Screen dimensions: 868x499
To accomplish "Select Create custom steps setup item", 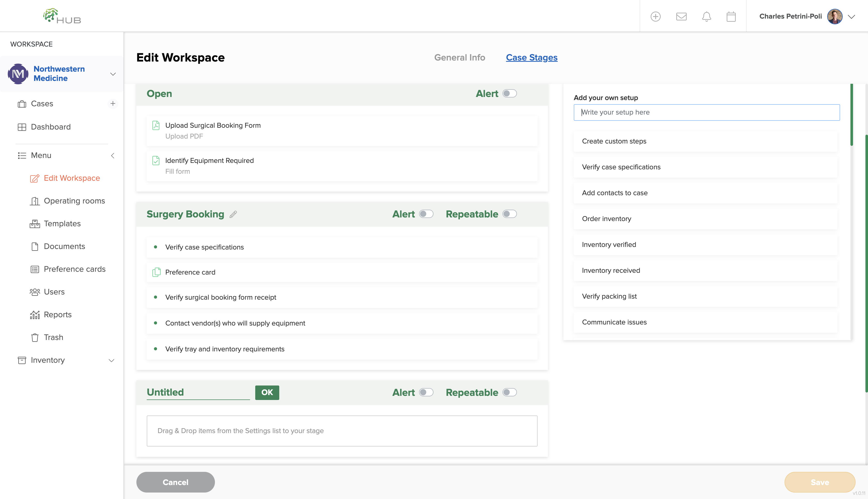I will tap(705, 141).
